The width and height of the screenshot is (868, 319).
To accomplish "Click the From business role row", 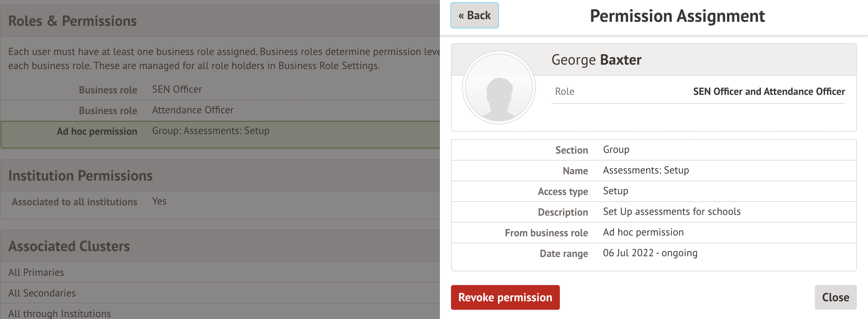I will pos(653,233).
